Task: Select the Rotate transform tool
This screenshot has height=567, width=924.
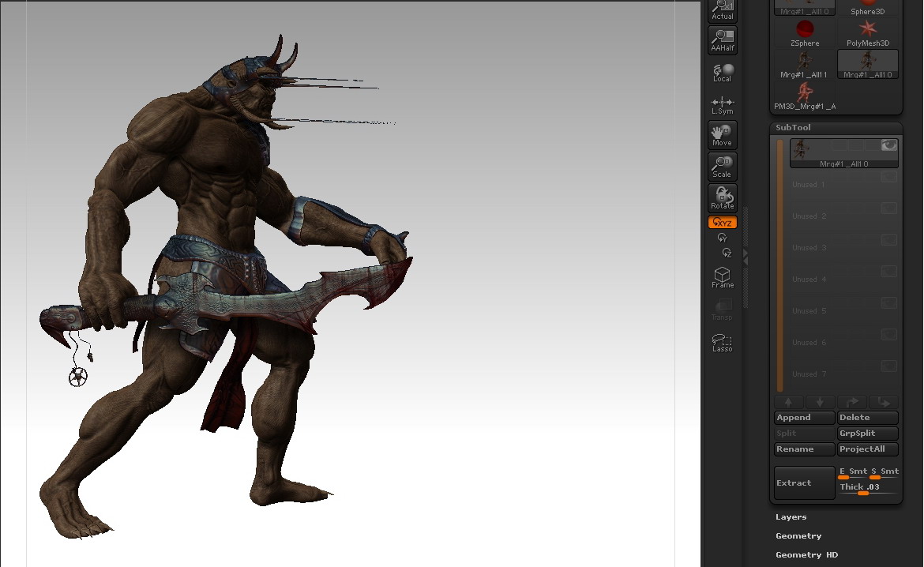Action: 722,197
